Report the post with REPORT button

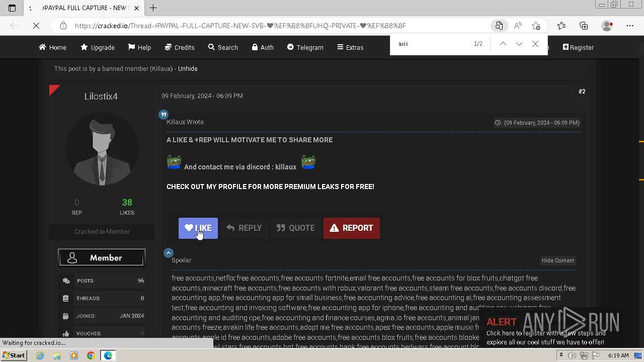point(351,228)
